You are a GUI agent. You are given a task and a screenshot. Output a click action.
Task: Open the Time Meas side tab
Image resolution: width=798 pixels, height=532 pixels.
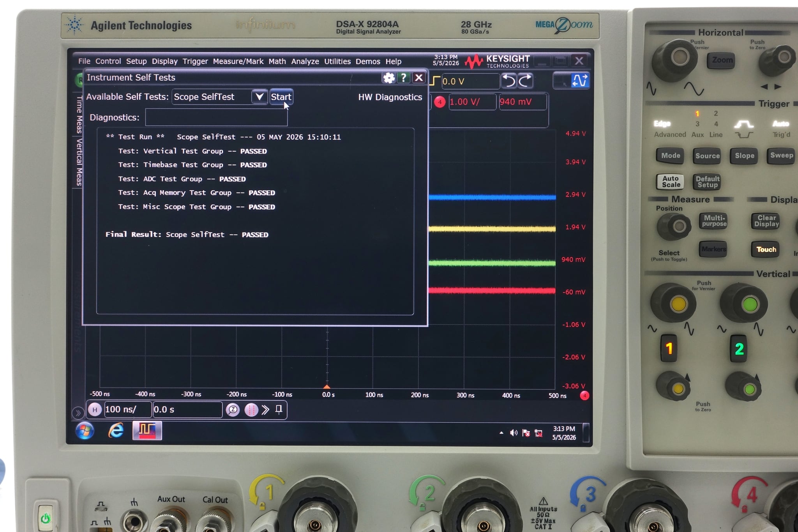coord(79,115)
